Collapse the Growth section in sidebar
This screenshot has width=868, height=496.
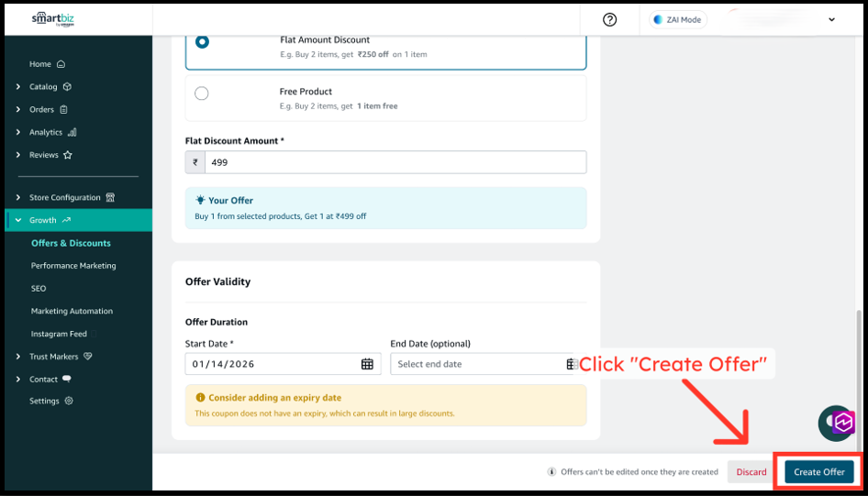click(x=18, y=220)
